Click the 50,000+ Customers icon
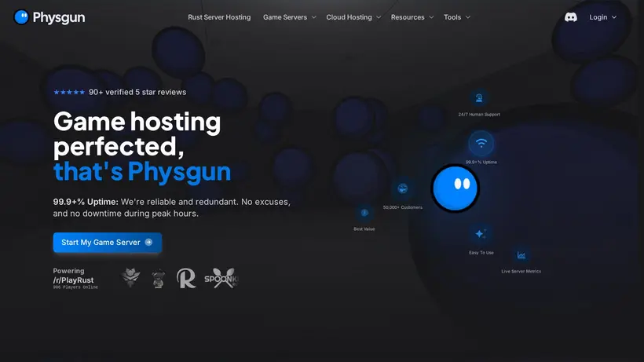This screenshot has width=644, height=362. pos(402,188)
